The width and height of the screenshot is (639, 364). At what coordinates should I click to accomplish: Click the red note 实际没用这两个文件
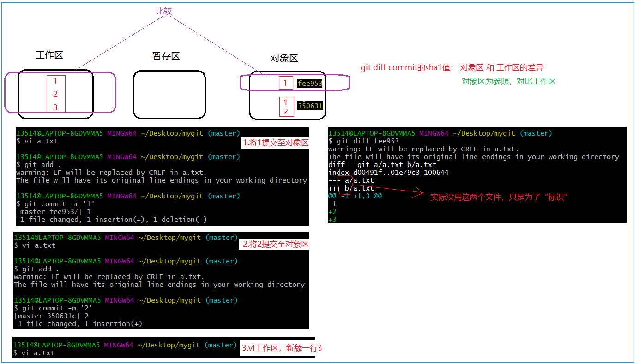coord(498,197)
